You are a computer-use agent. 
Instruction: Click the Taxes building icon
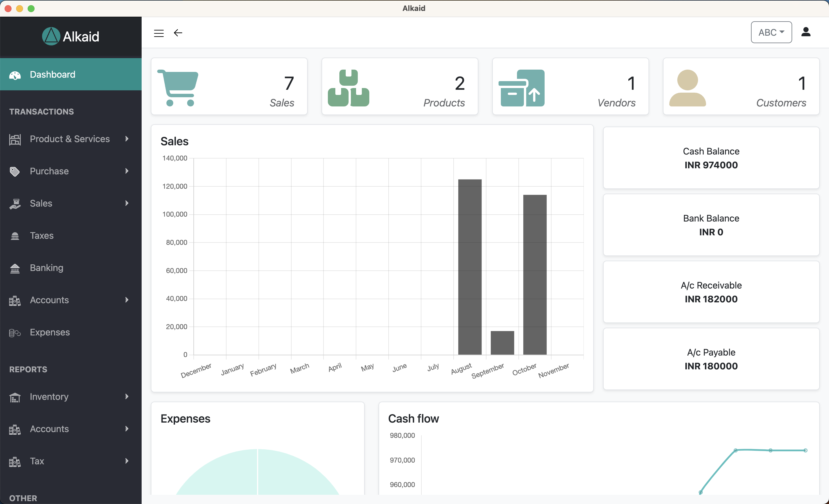(15, 236)
